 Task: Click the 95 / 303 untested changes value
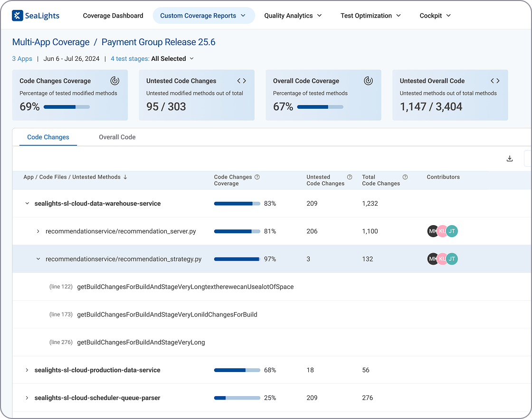[166, 107]
